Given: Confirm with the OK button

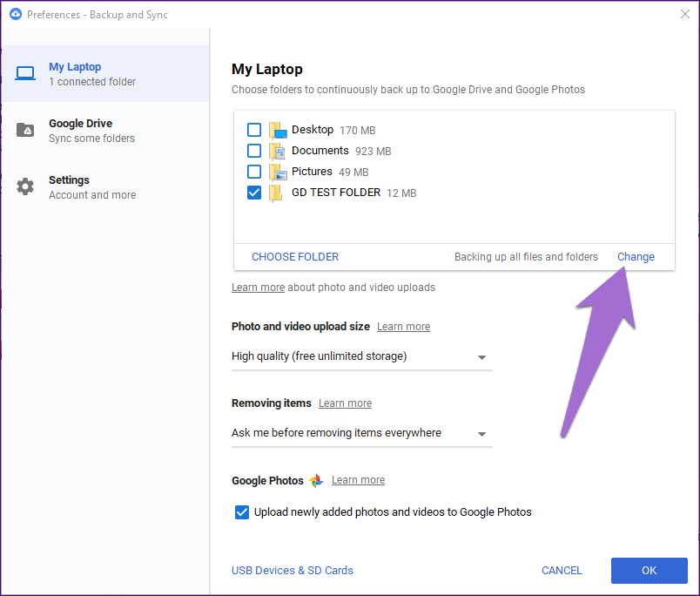Looking at the screenshot, I should 650,571.
